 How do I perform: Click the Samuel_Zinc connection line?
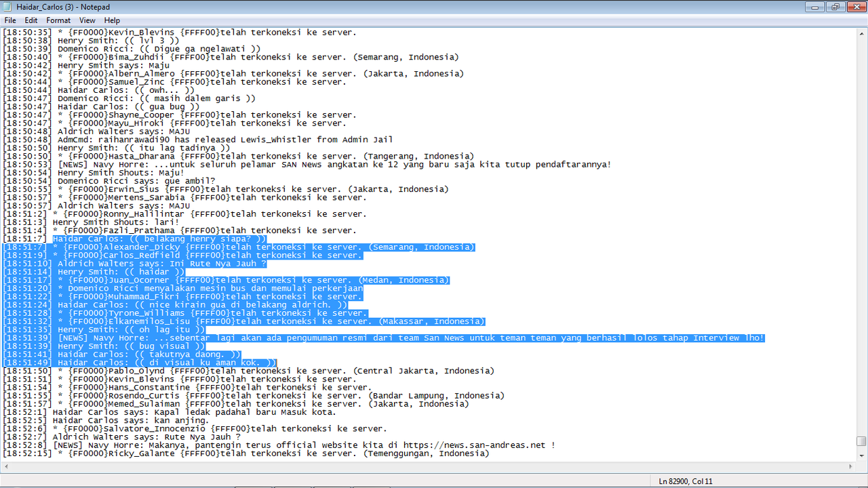click(174, 82)
